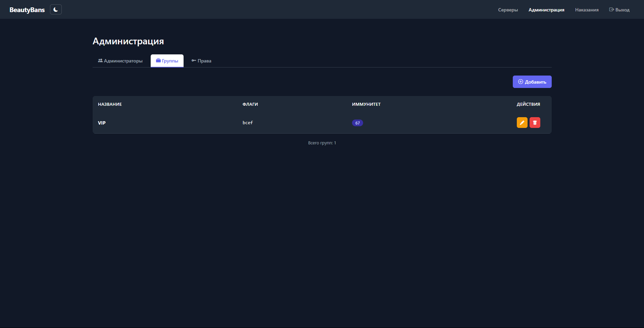
Task: Click the Всего групп: 1 counter text
Action: coord(322,143)
